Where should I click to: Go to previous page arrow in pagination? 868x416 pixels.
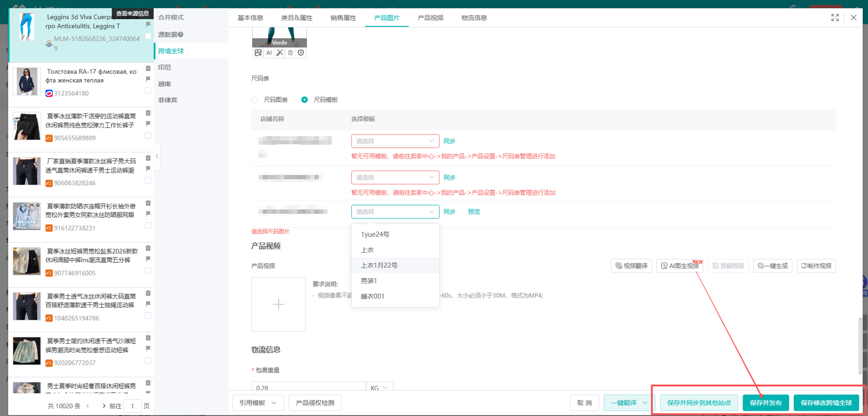pos(88,406)
